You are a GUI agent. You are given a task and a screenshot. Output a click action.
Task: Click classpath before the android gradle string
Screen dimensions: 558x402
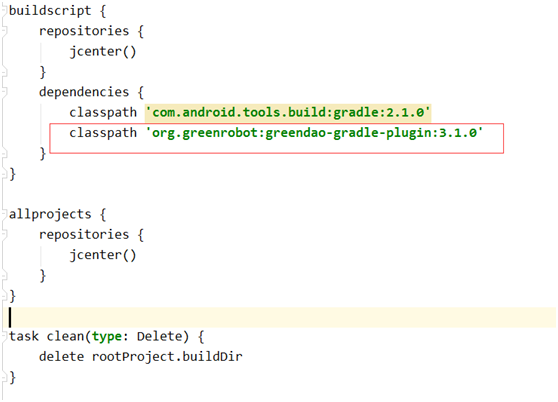pyautogui.click(x=103, y=113)
